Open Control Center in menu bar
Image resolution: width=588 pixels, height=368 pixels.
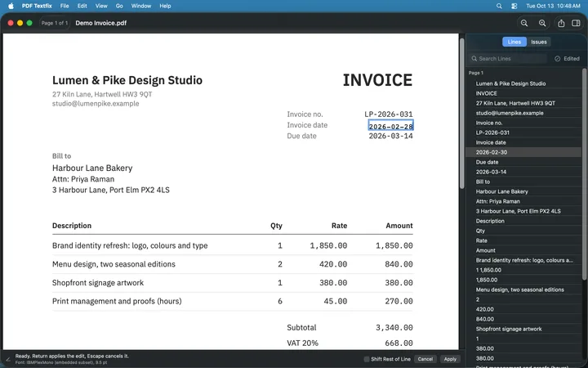coord(514,6)
